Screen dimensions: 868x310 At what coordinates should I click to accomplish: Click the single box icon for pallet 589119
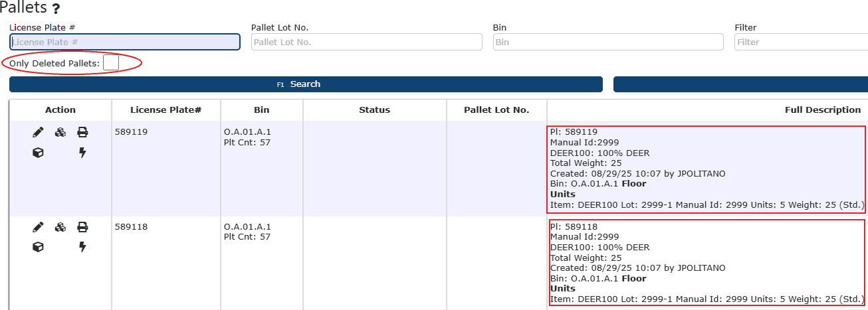(38, 153)
